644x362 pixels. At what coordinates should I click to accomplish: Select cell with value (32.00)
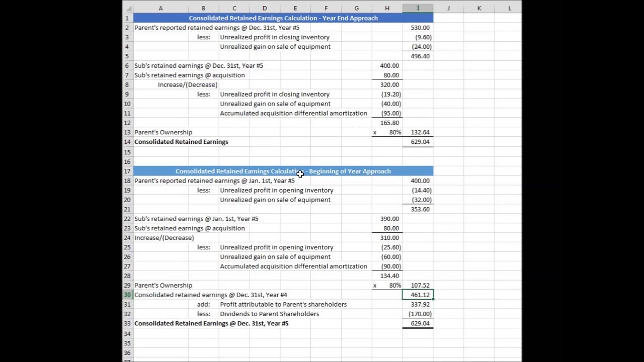point(418,200)
